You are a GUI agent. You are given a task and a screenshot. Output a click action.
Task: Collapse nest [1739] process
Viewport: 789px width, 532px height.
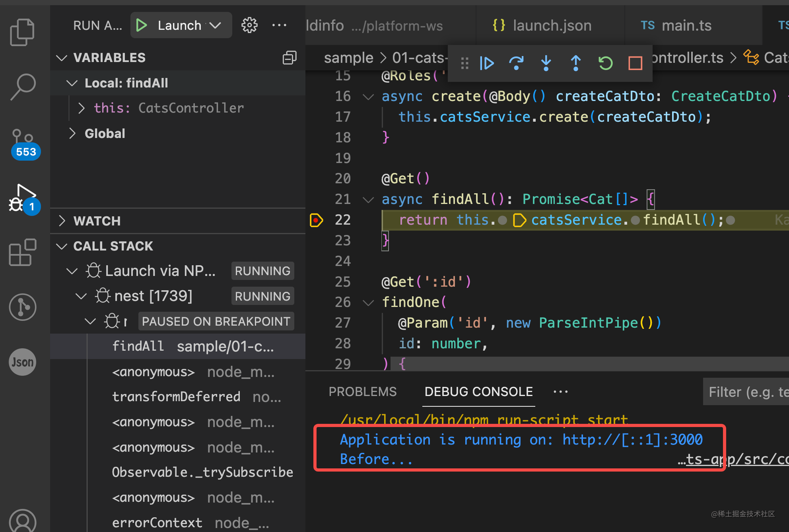81,296
